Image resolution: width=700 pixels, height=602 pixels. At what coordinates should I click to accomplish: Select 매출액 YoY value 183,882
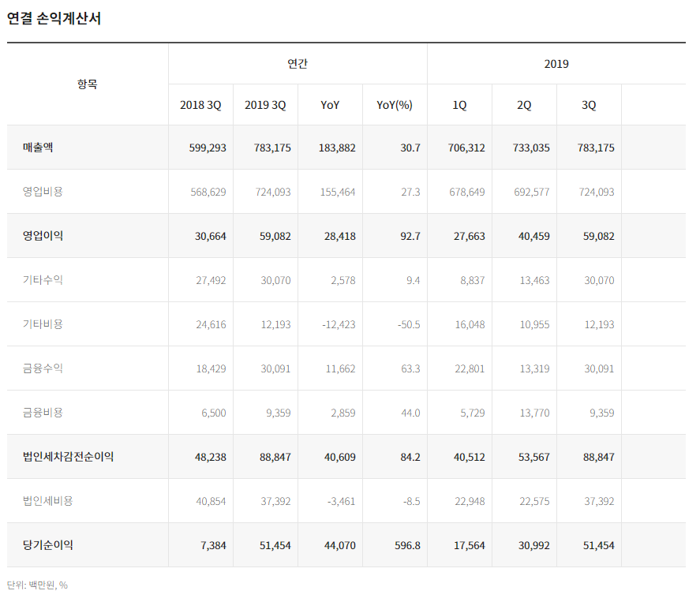coord(337,148)
